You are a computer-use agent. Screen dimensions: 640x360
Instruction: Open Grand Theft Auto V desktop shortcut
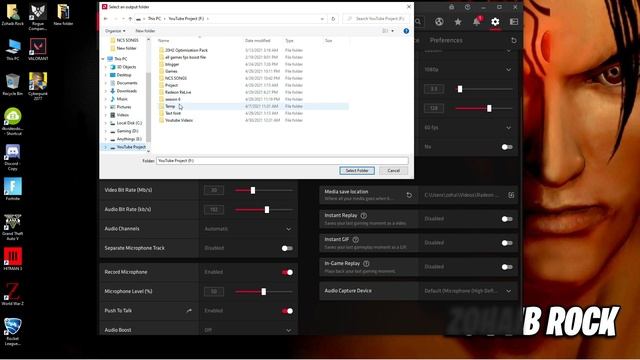13,227
